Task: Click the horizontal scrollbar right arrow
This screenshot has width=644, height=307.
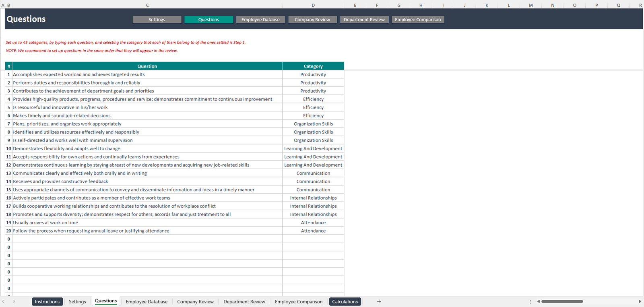Action: click(640, 301)
